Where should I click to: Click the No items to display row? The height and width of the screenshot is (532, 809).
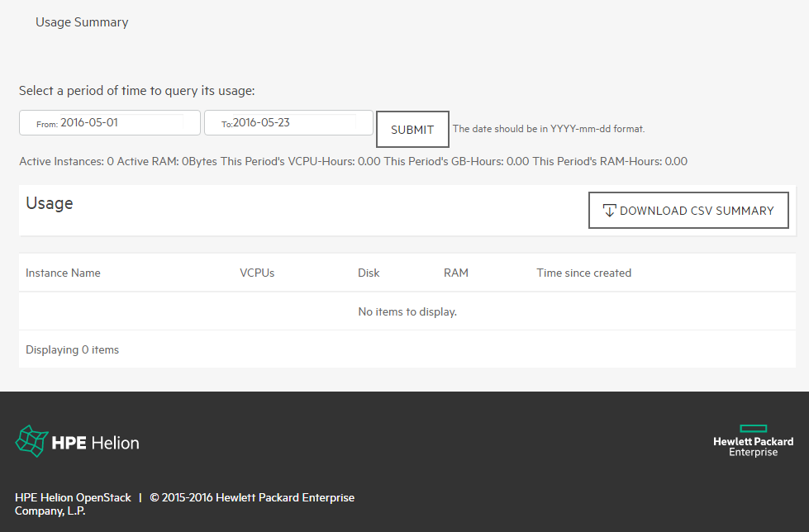[407, 311]
